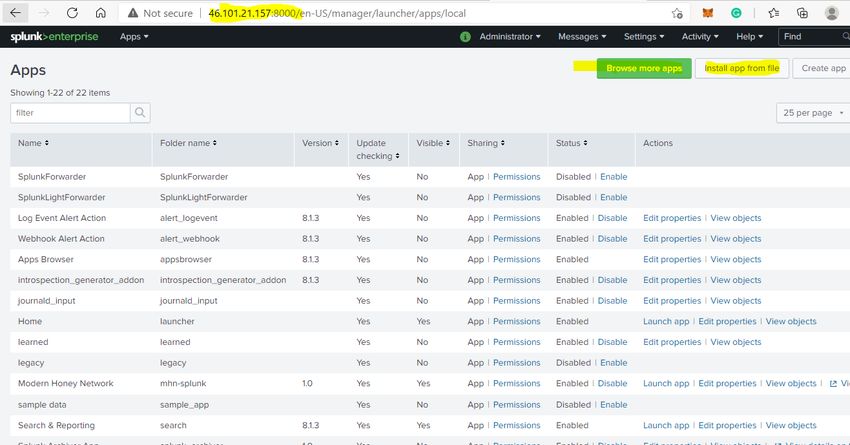Click the Create app button
The width and height of the screenshot is (850, 445).
pos(823,68)
